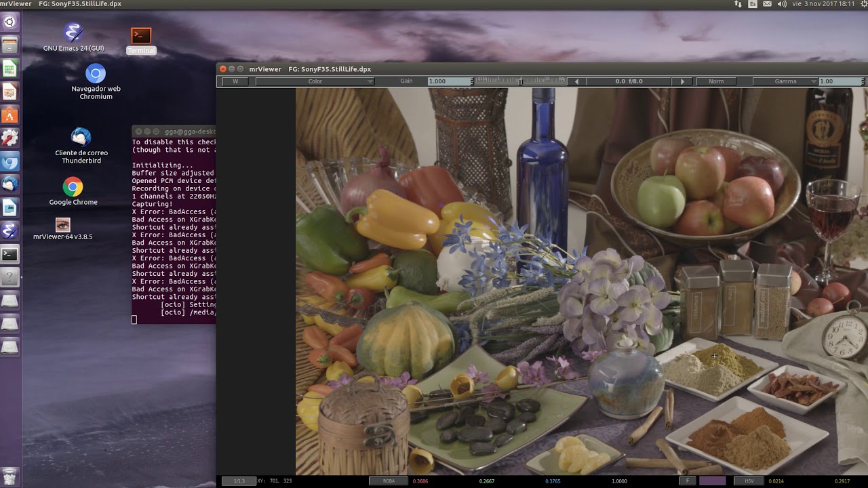
Task: Click the gamma value field 1.00
Action: pos(840,81)
